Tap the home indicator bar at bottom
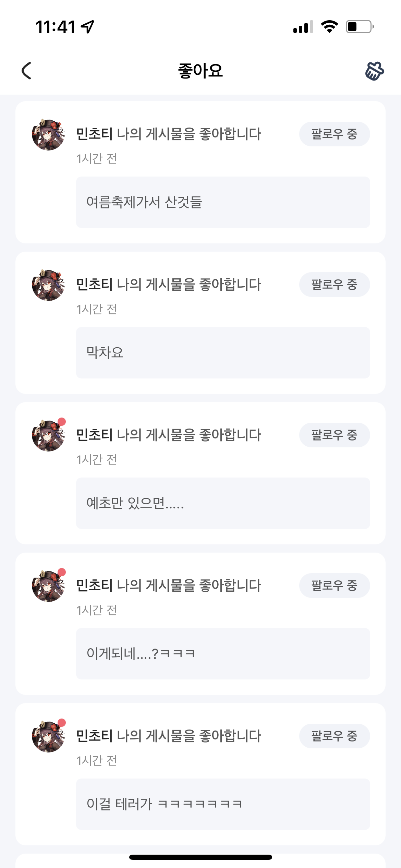 200,857
